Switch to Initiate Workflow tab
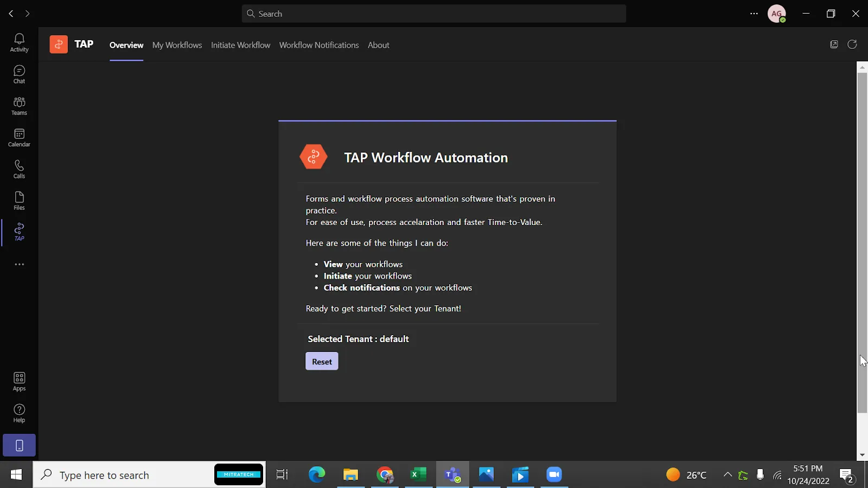The image size is (868, 488). point(240,45)
